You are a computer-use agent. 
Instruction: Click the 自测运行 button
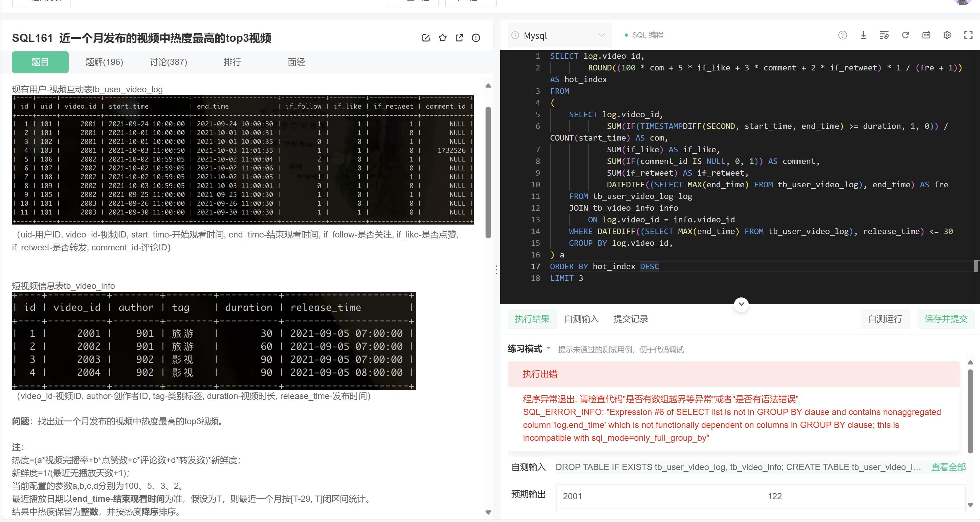[x=885, y=319]
